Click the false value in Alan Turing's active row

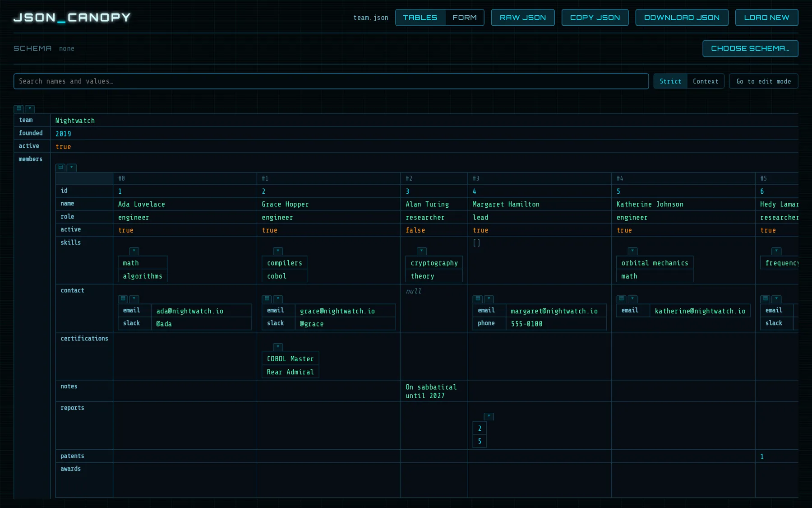[415, 230]
